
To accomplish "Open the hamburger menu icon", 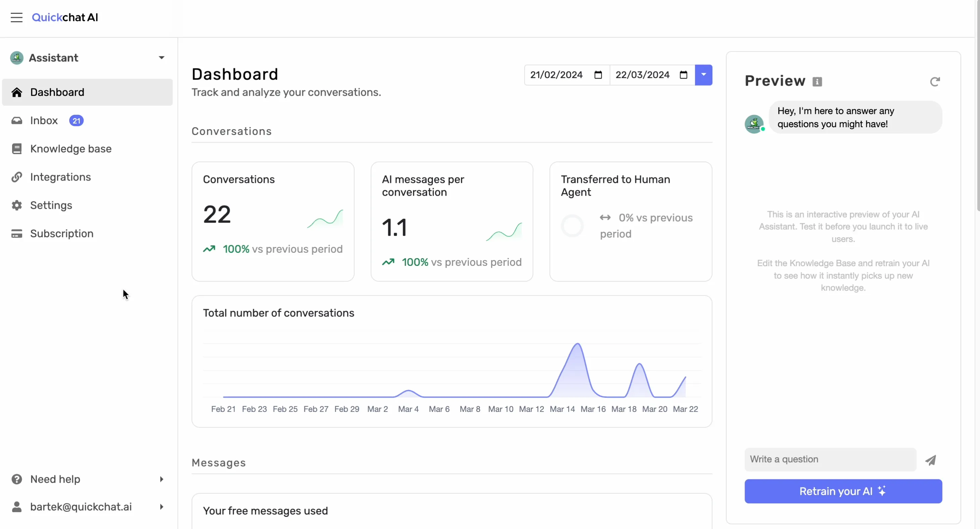I will tap(16, 17).
